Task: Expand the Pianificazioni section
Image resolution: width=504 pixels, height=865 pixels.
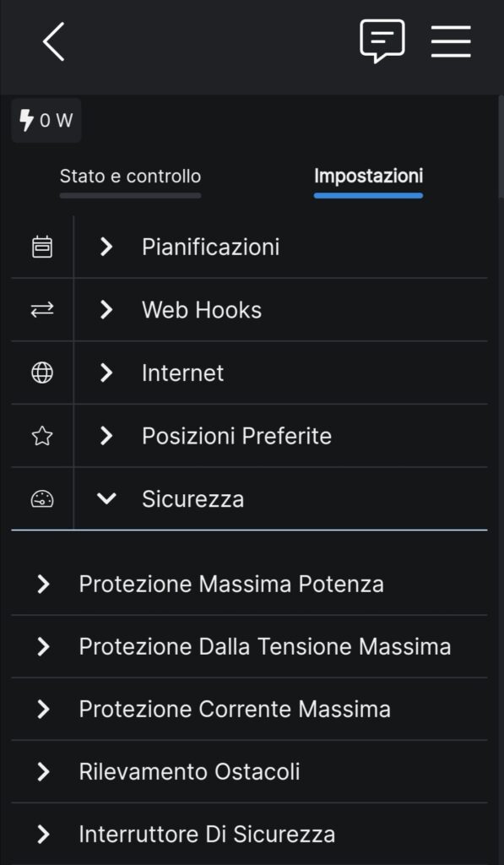Action: tap(281, 248)
